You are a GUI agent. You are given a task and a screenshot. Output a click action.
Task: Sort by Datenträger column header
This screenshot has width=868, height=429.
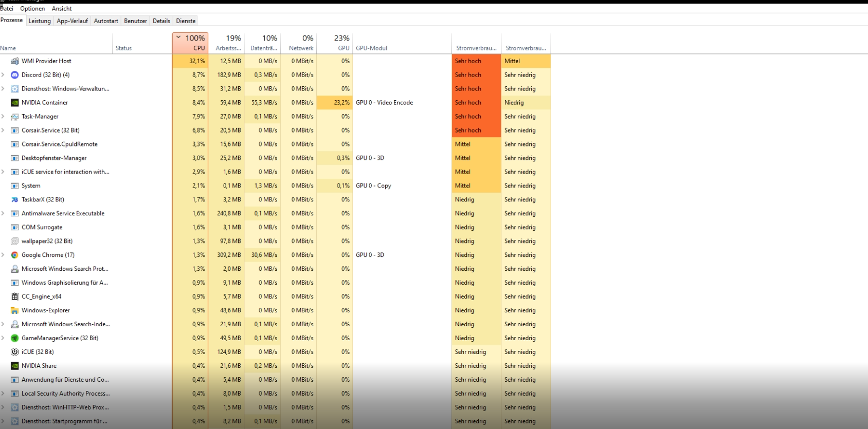tap(262, 43)
